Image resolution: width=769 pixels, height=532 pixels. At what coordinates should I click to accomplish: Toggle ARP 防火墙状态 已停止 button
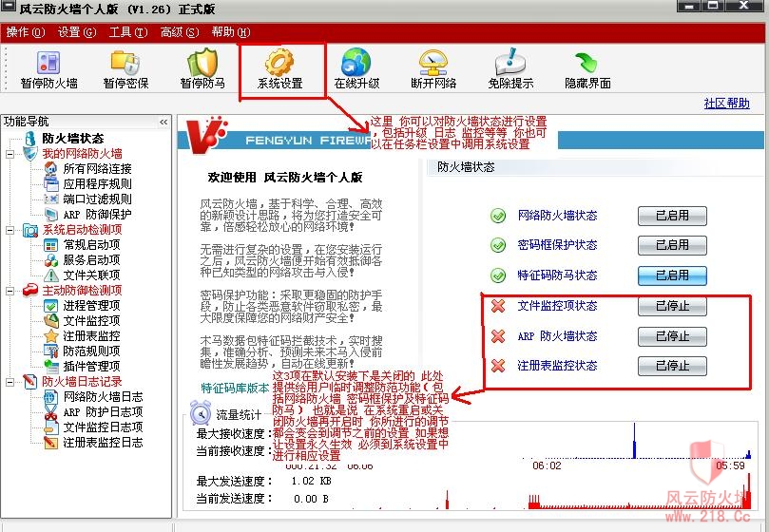pos(672,336)
